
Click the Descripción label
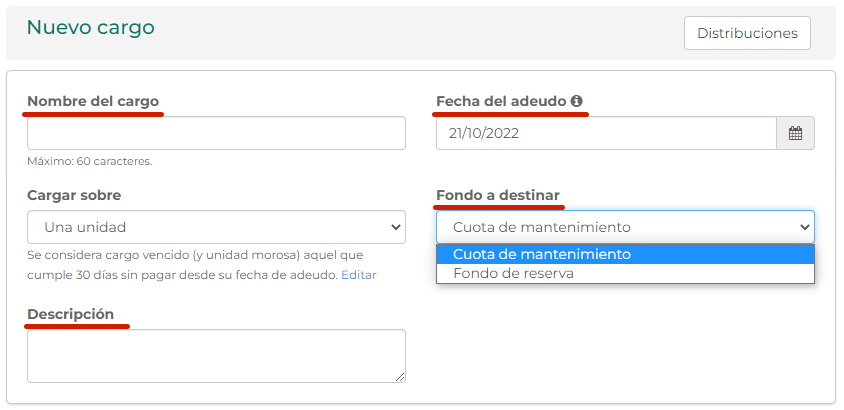(x=70, y=314)
